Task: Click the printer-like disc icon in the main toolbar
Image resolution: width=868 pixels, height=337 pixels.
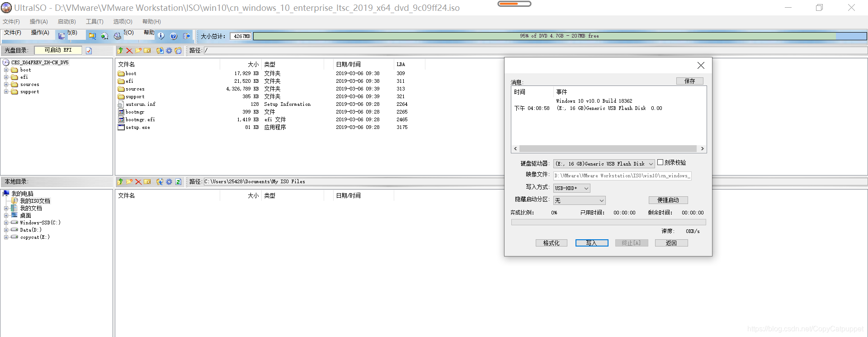Action: point(118,36)
